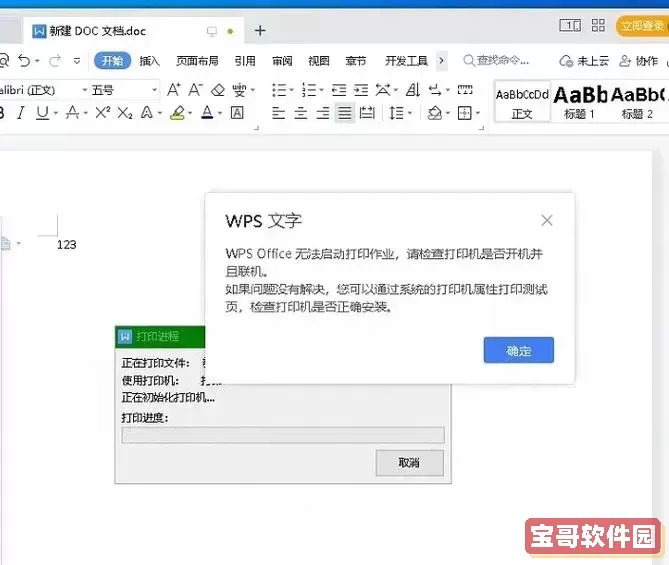669x565 pixels.
Task: Switch to the 插入 tab
Action: tap(149, 61)
